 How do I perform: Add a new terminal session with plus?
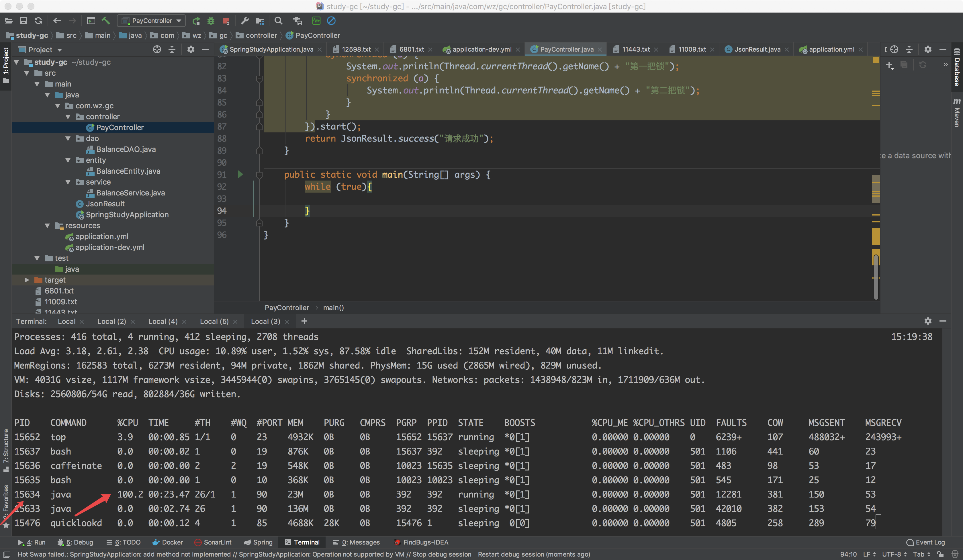pos(304,321)
